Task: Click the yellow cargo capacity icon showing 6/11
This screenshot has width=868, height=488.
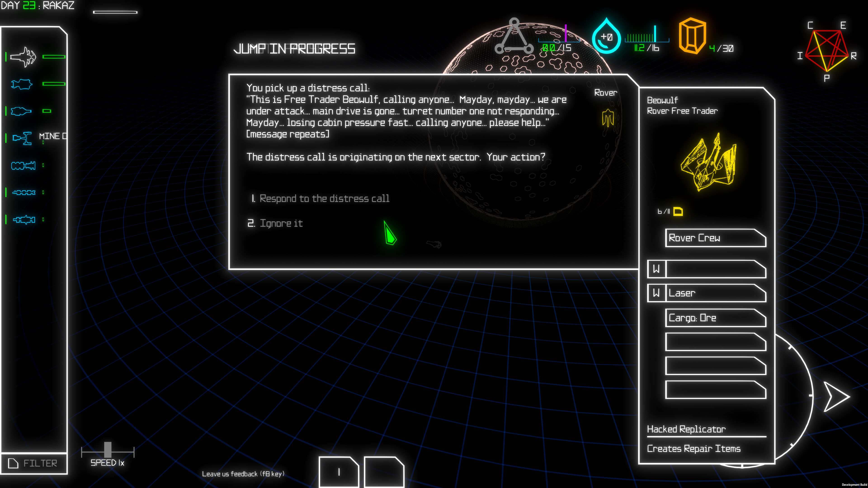Action: [678, 211]
